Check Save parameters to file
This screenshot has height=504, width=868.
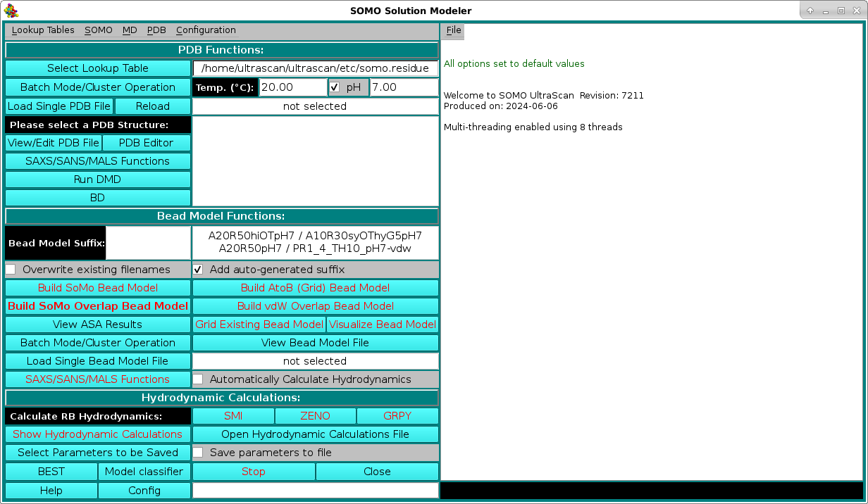199,453
